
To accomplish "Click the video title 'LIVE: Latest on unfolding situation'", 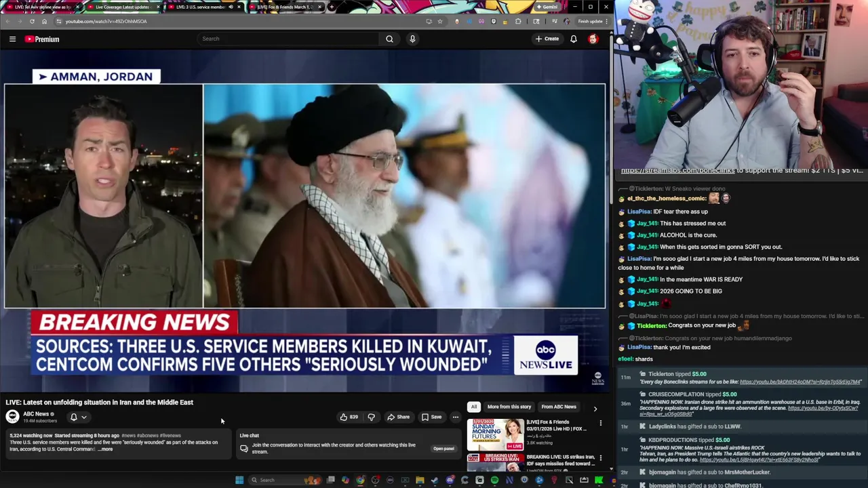I will click(99, 402).
